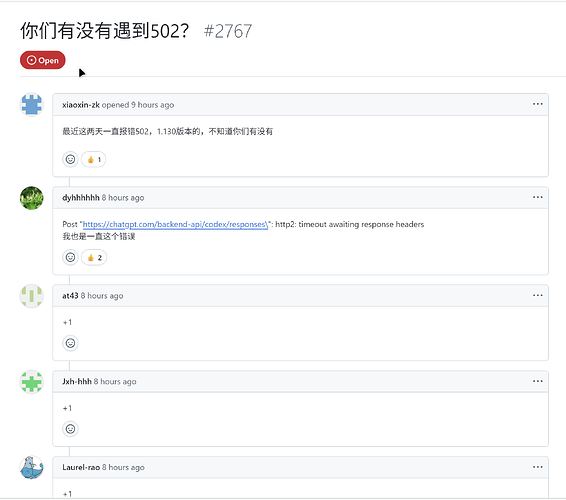Open at43 username link

click(x=70, y=296)
